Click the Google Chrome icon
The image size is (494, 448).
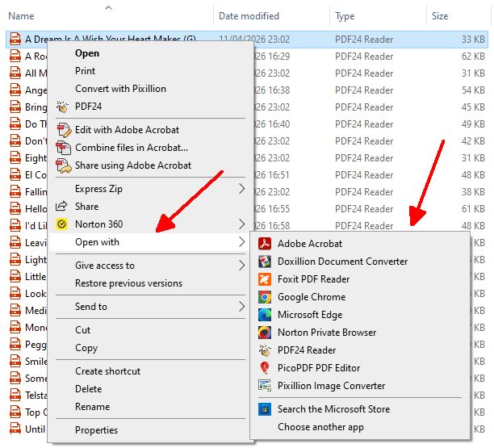coord(264,297)
